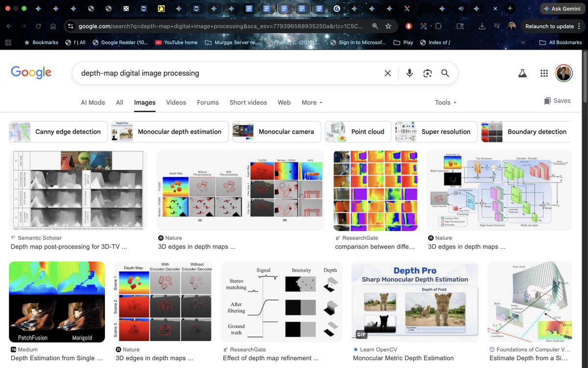The width and height of the screenshot is (588, 368).
Task: Click Relaunch to update
Action: 549,26
